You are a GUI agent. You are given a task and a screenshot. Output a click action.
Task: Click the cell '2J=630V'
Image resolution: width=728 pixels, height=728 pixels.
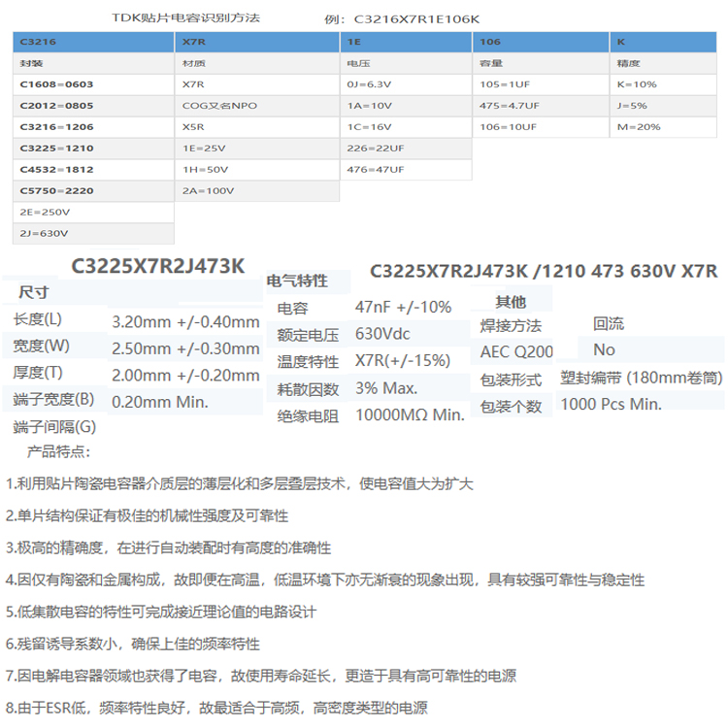93,234
